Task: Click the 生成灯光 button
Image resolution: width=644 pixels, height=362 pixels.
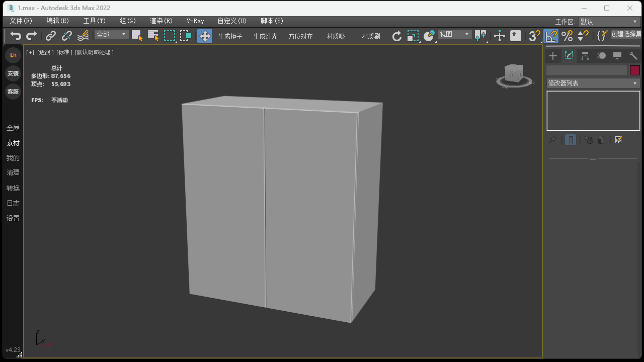Action: 265,36
